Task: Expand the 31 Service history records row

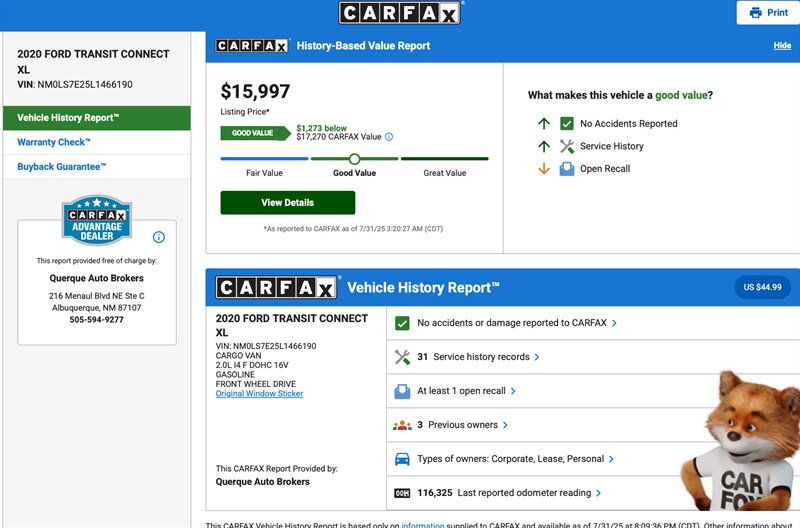Action: pos(480,357)
